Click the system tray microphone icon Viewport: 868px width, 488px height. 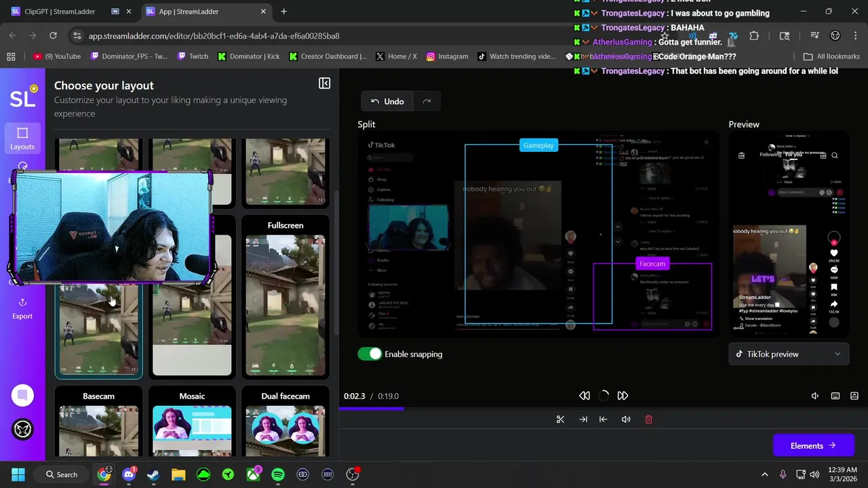click(x=783, y=474)
